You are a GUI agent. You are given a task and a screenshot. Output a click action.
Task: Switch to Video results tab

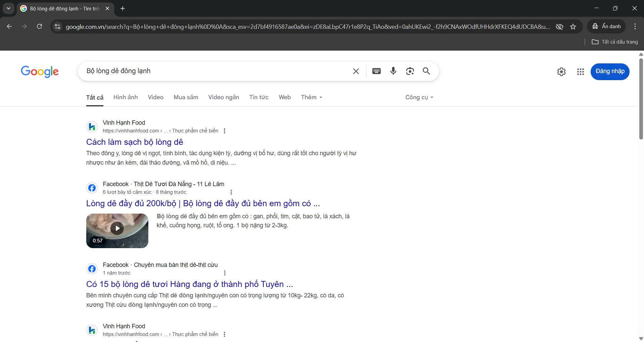coord(156,97)
